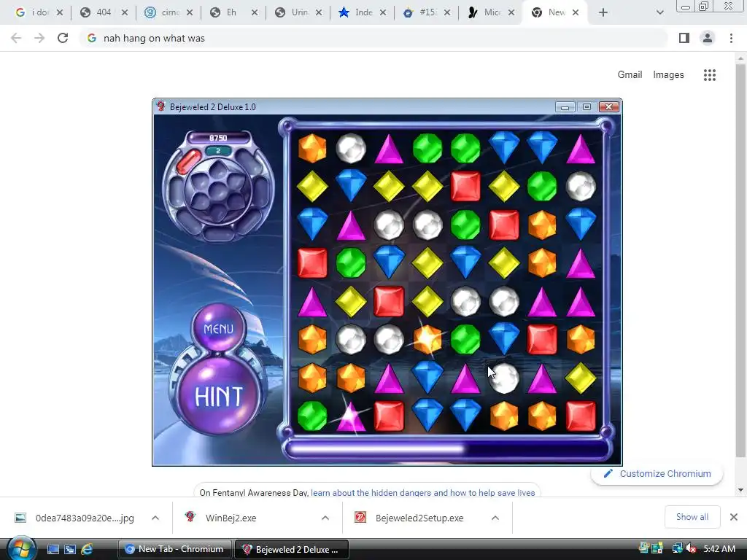
Task: Close the downloads bar
Action: [x=734, y=517]
